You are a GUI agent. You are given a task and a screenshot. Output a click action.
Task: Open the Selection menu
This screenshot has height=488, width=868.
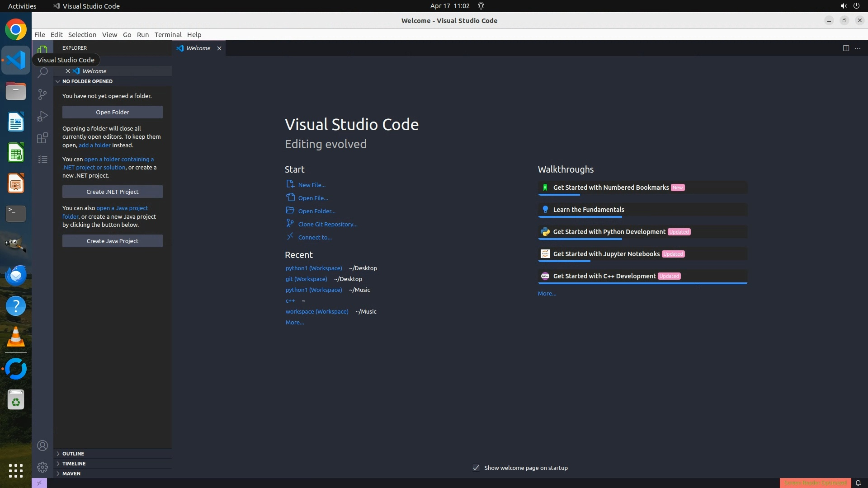[x=82, y=35]
